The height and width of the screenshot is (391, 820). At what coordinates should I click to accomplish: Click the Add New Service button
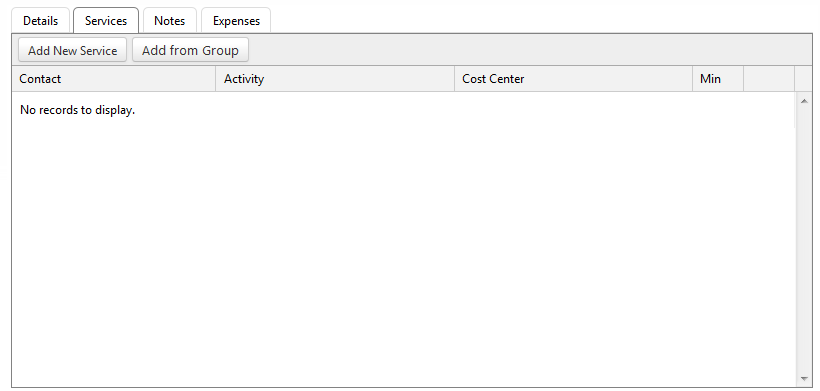click(x=72, y=50)
